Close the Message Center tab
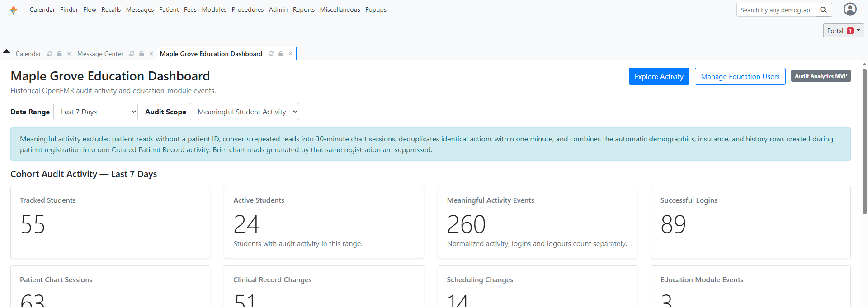Viewport: 868px width, 307px height. pyautogui.click(x=151, y=54)
